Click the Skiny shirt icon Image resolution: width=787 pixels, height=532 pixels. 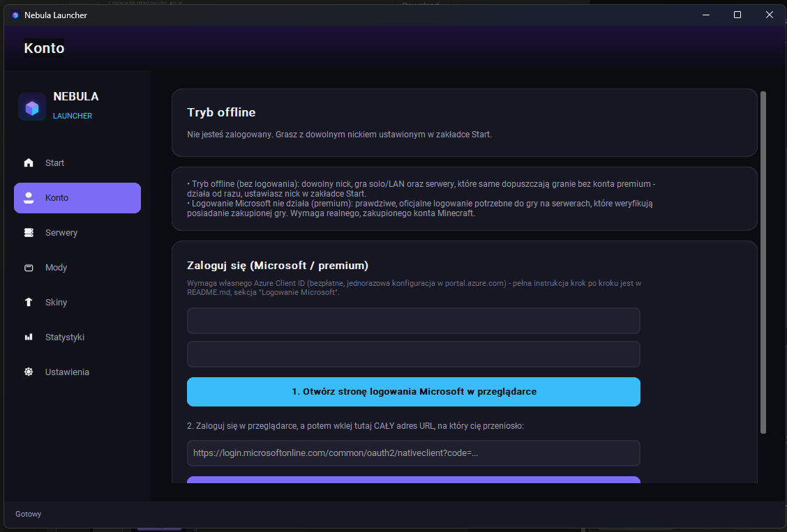click(x=29, y=302)
